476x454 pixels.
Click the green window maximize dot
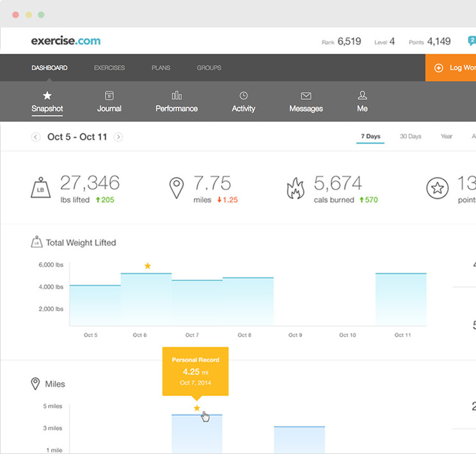click(41, 15)
